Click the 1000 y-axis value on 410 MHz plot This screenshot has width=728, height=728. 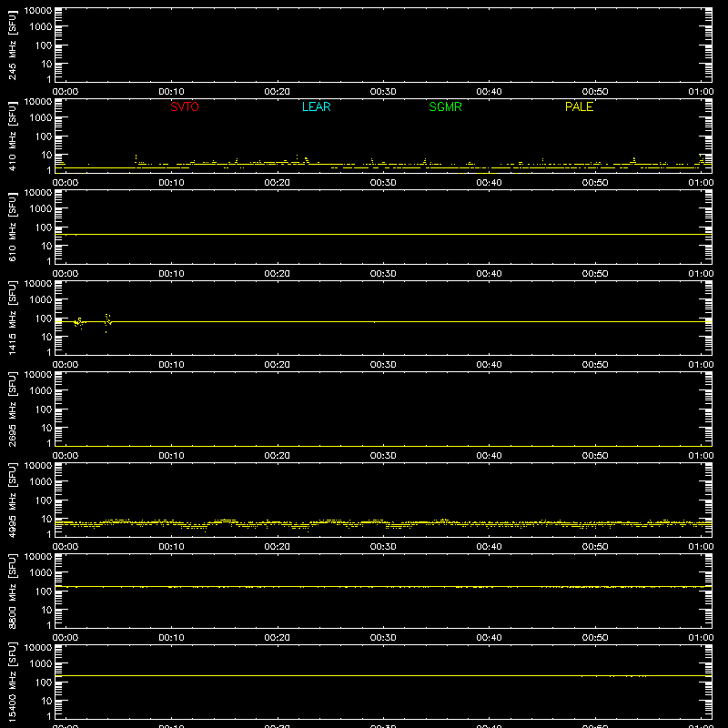(x=41, y=118)
